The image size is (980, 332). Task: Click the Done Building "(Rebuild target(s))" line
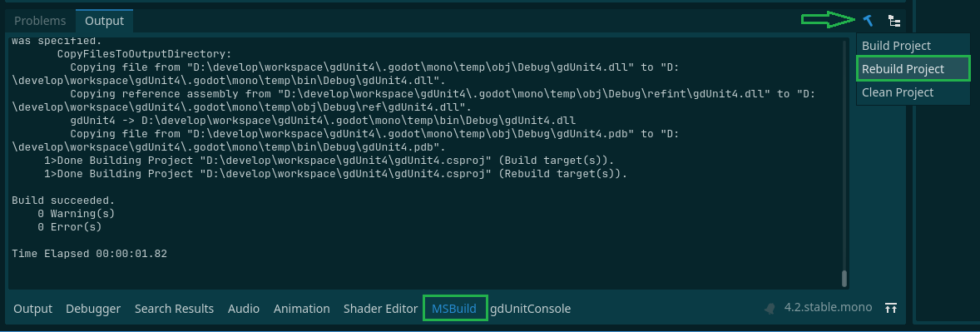tap(335, 174)
